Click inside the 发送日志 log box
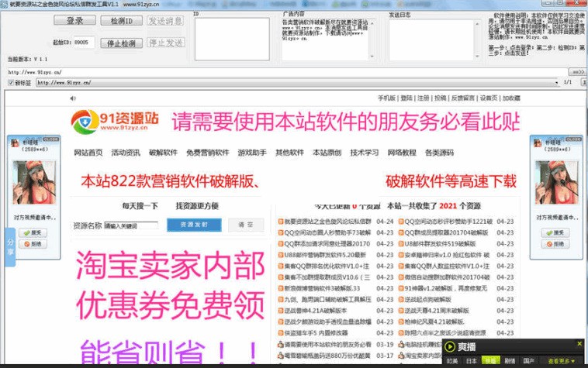The height and width of the screenshot is (368, 588). pos(431,40)
